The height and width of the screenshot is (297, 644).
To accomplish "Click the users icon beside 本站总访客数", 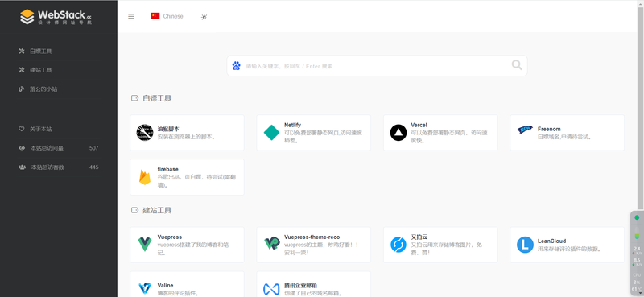I will (x=23, y=167).
